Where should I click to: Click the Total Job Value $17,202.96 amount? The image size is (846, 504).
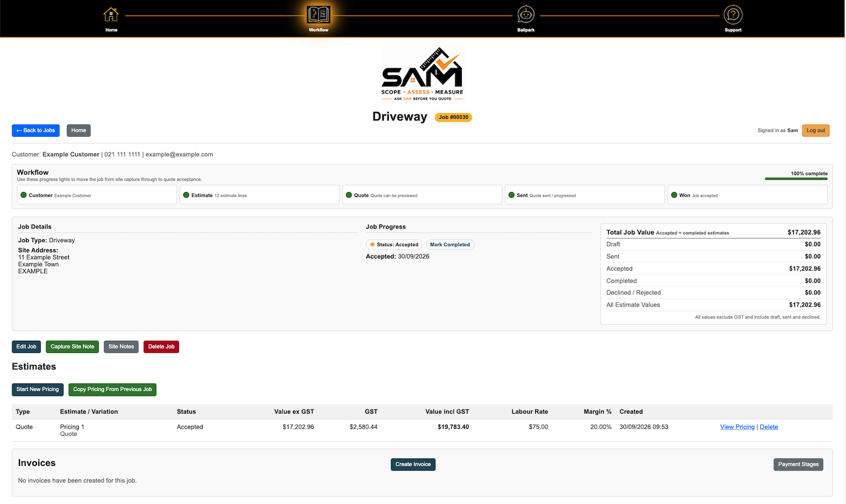click(x=804, y=233)
